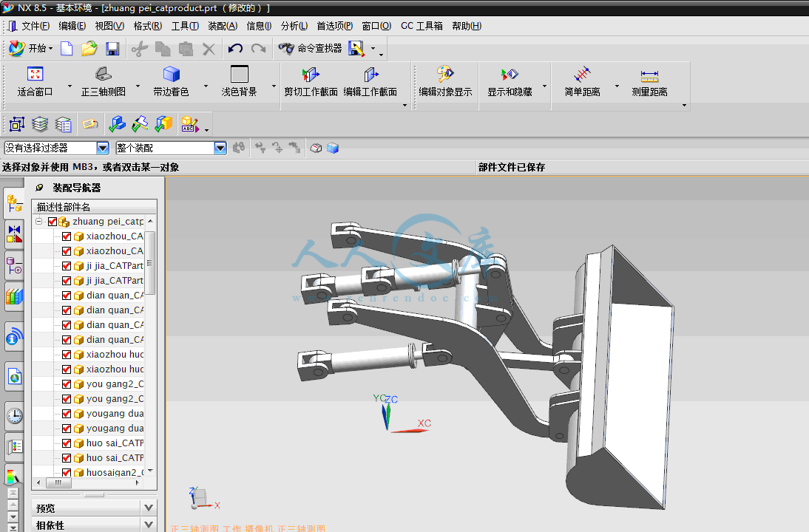Open the selection filter dropdown (没有选择过滤器)
The image size is (809, 532).
point(103,149)
